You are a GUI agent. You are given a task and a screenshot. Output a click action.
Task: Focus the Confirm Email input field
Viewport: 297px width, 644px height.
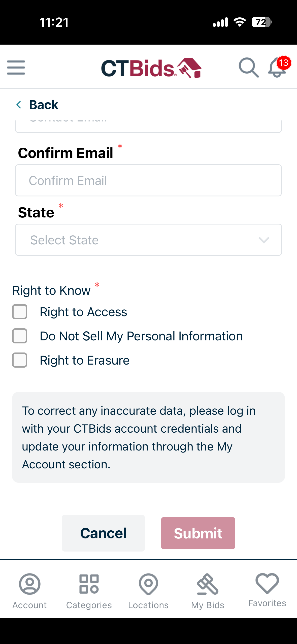coord(148,180)
